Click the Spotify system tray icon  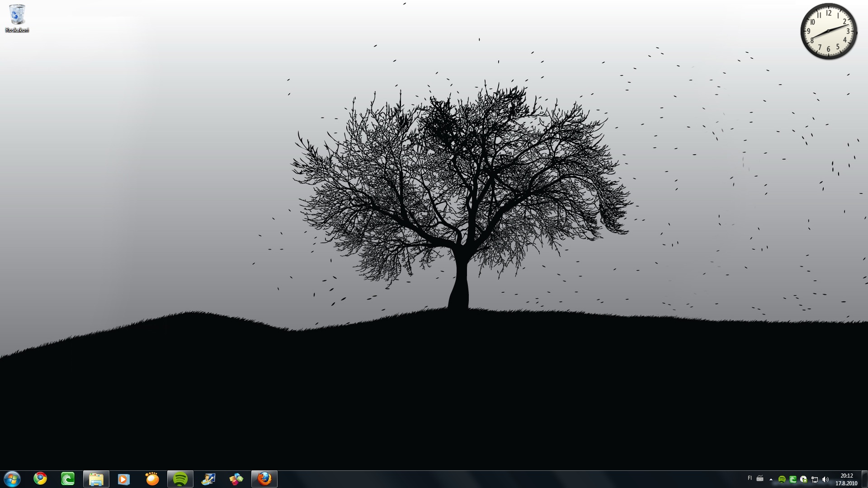click(x=782, y=479)
